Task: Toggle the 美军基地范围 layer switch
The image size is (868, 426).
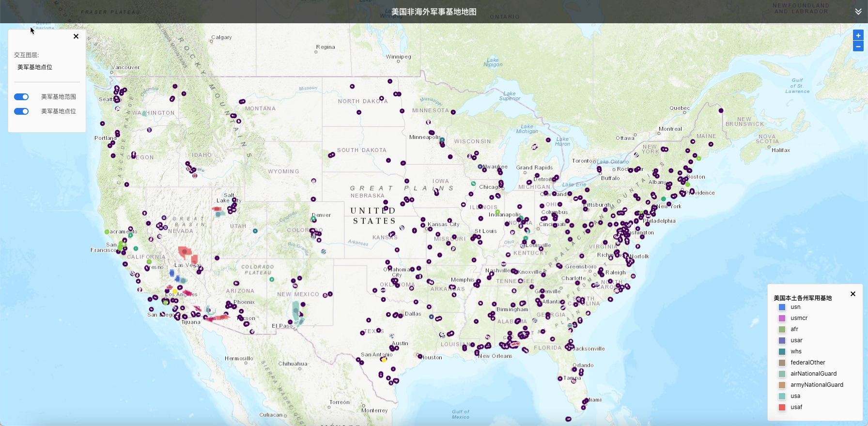Action: [21, 97]
